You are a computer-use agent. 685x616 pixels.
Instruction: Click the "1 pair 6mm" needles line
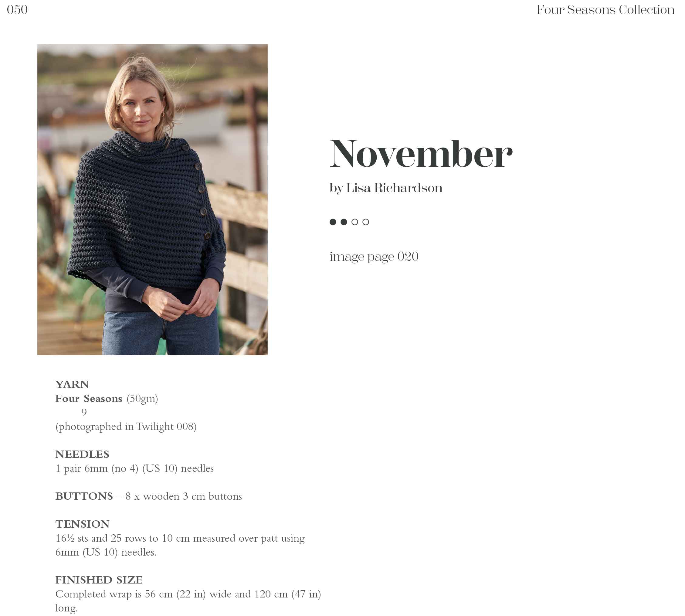click(134, 468)
